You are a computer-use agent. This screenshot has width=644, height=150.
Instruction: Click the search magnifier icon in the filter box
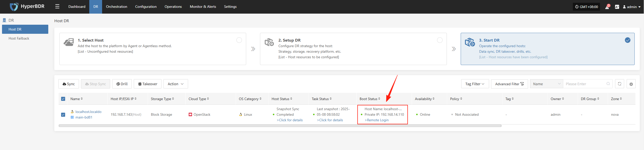tap(608, 84)
